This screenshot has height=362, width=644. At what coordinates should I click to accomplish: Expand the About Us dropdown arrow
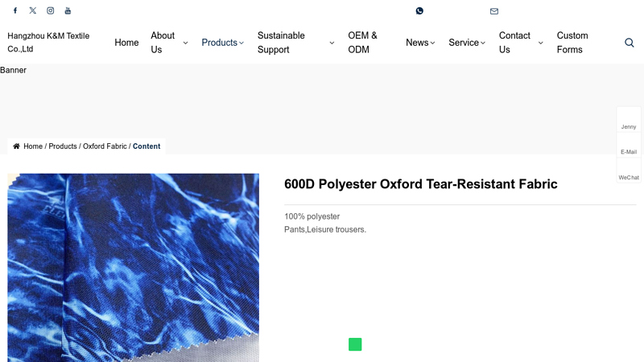coord(185,43)
